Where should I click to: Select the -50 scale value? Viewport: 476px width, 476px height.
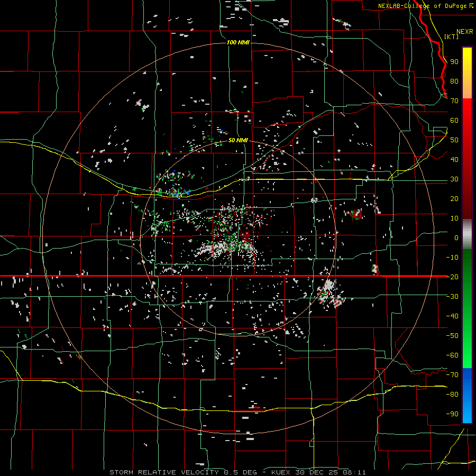tap(452, 336)
